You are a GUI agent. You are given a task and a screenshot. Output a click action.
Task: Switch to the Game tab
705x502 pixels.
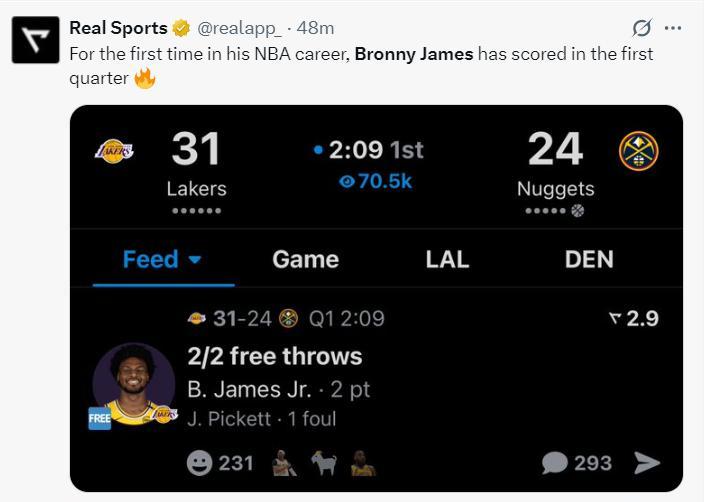pos(305,259)
